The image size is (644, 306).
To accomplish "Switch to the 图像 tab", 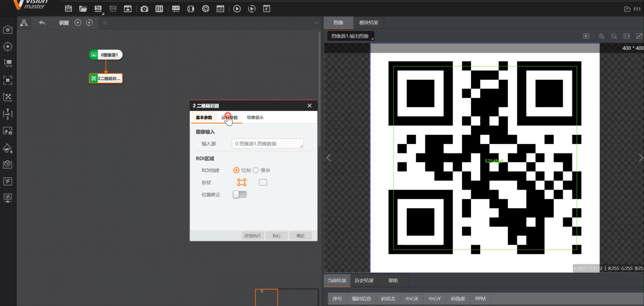I will [338, 23].
